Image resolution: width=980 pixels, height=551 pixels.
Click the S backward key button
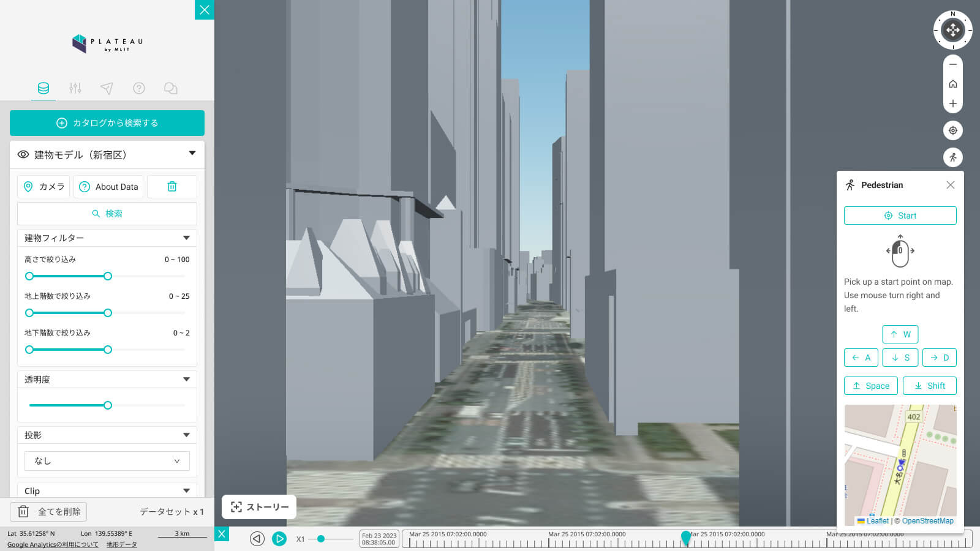click(x=900, y=358)
